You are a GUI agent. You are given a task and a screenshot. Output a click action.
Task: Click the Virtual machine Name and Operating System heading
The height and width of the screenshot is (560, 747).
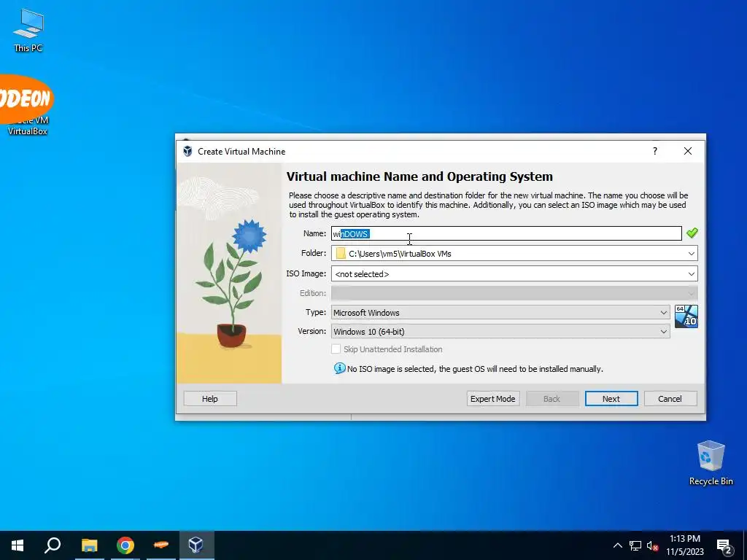(419, 176)
